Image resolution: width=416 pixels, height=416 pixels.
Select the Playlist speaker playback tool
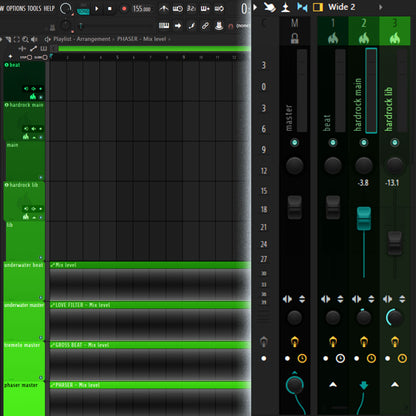coord(34,39)
